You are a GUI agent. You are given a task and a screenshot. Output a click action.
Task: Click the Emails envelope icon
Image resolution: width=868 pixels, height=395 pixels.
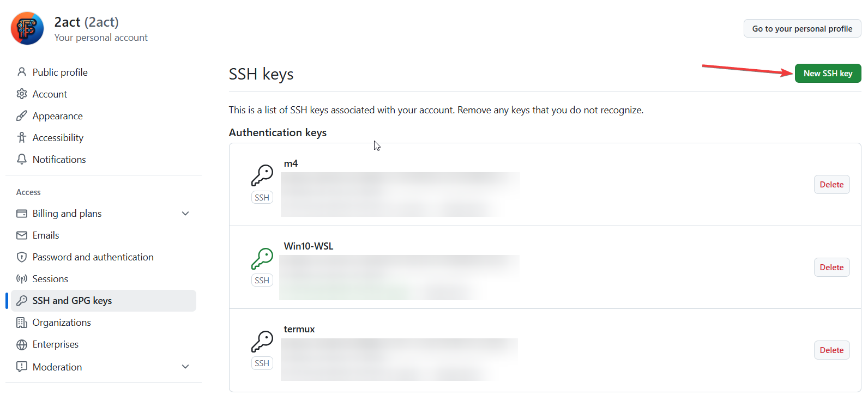(x=22, y=235)
